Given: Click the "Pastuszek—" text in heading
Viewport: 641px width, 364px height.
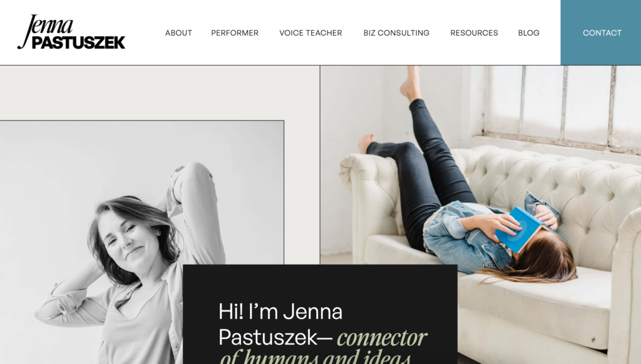Looking at the screenshot, I should [x=276, y=338].
